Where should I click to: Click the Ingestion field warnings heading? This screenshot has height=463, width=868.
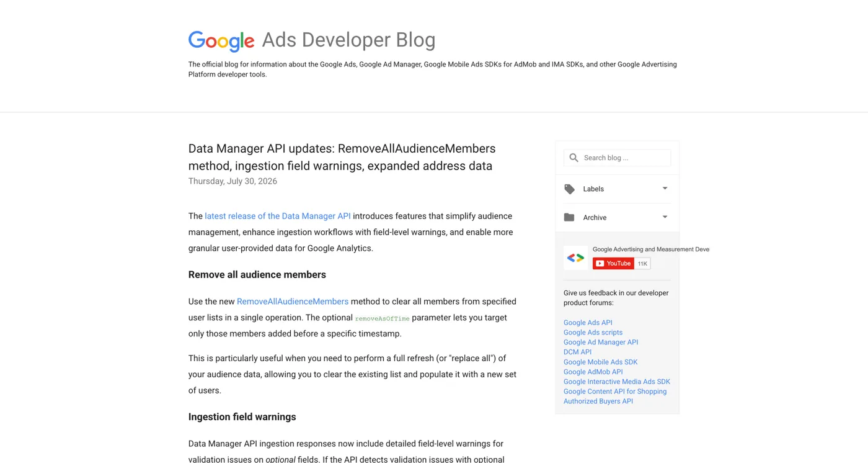pos(242,417)
